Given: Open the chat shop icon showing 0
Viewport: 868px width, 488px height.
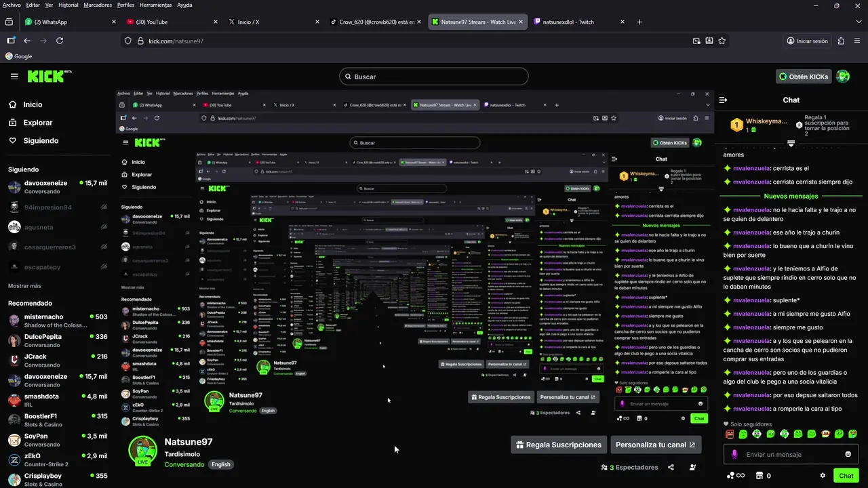Looking at the screenshot, I should coord(764,476).
